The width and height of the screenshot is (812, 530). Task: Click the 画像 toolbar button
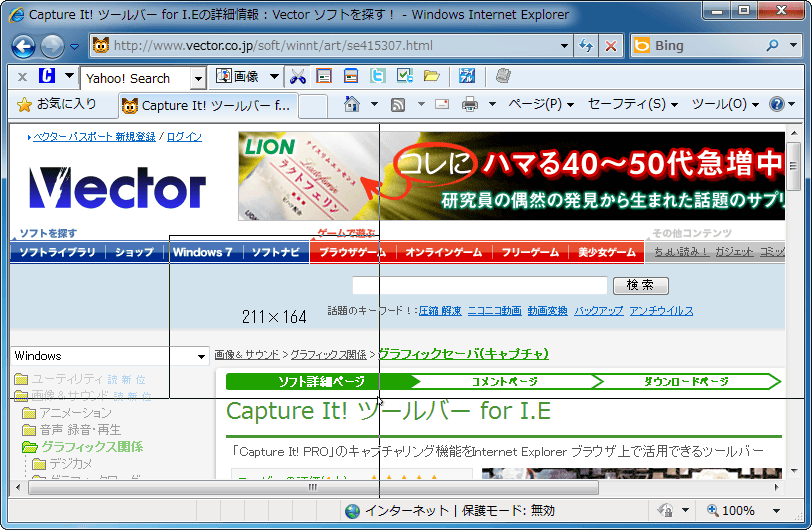click(237, 77)
